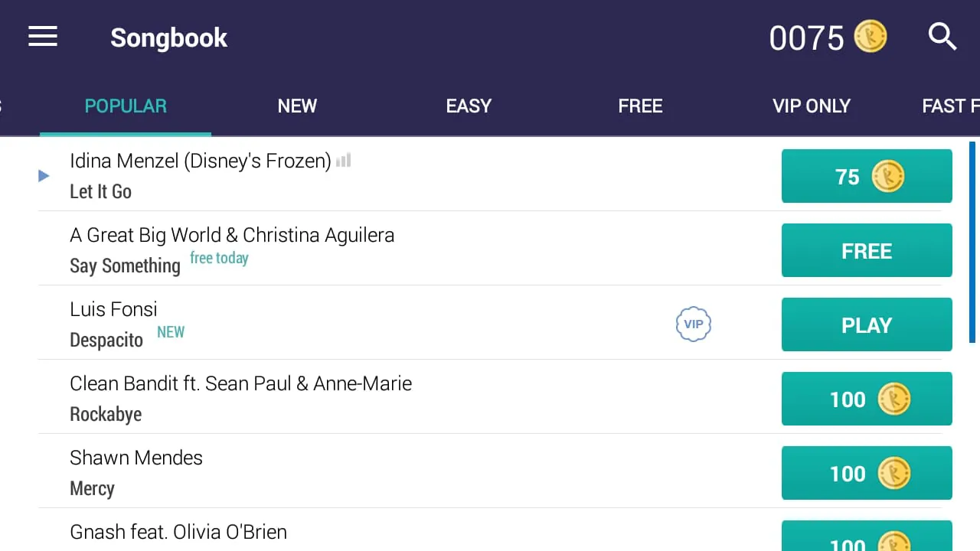Switch to the NEW tab
This screenshot has height=551, width=980.
tap(297, 106)
